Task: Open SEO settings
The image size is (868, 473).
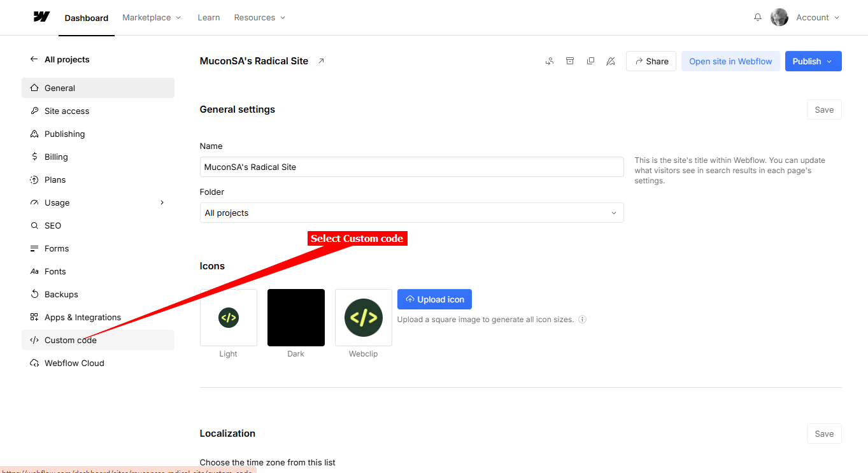Action: [x=98, y=225]
